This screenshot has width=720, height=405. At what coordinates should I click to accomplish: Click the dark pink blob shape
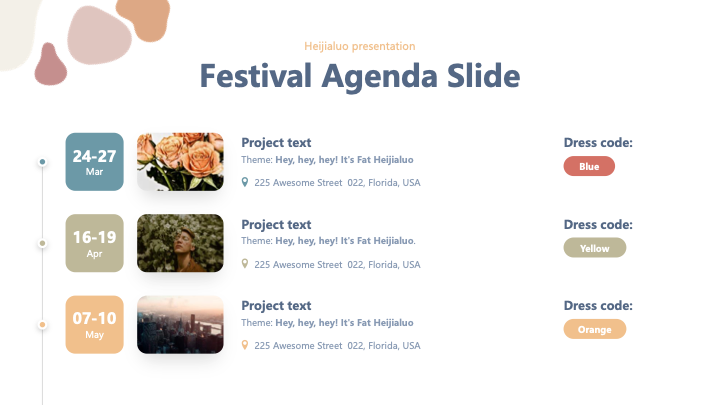pyautogui.click(x=51, y=65)
